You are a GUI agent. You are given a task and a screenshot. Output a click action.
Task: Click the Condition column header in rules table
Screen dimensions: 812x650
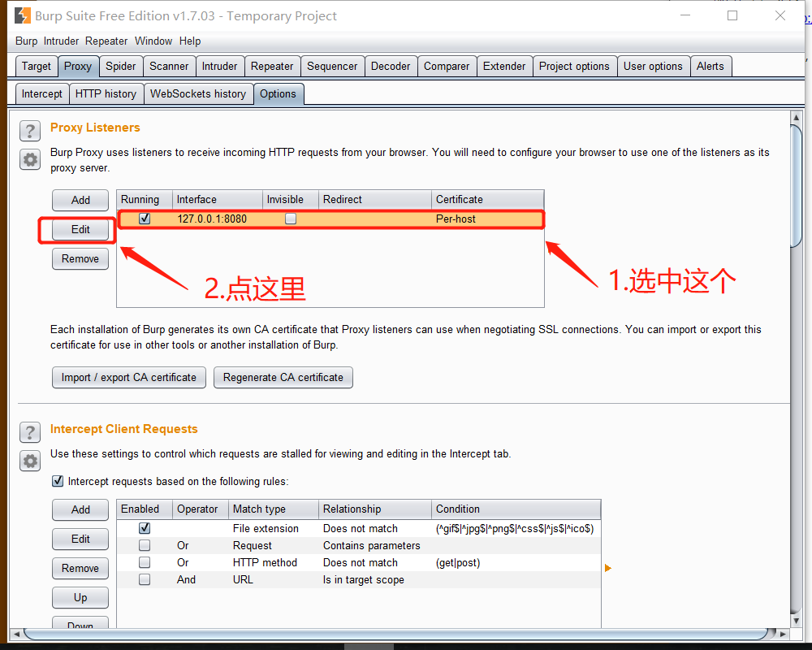516,509
